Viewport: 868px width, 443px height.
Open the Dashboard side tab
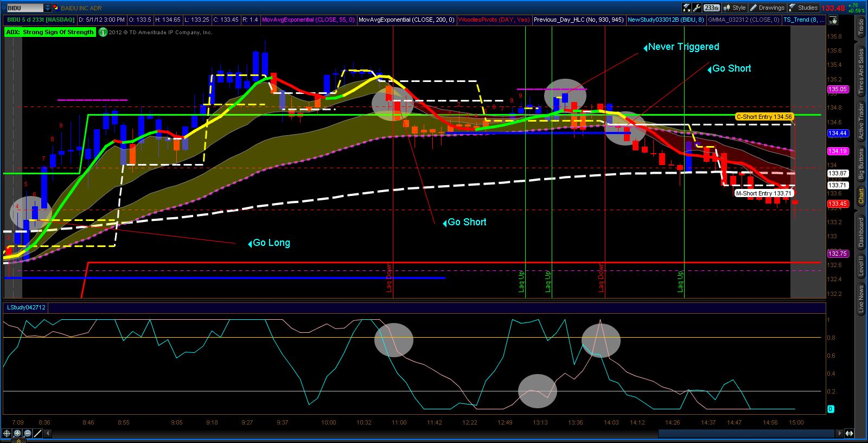click(x=861, y=231)
